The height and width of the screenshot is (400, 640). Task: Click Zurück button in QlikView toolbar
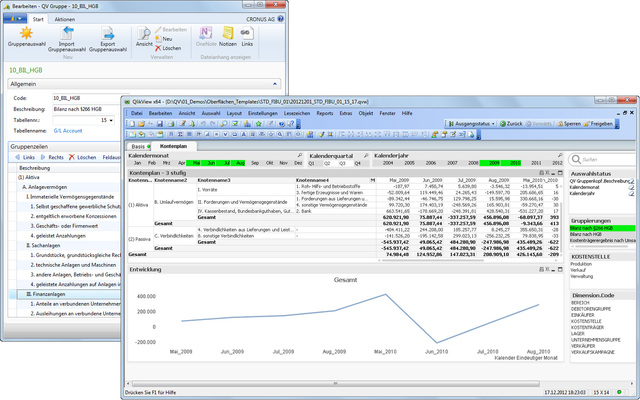coord(511,124)
